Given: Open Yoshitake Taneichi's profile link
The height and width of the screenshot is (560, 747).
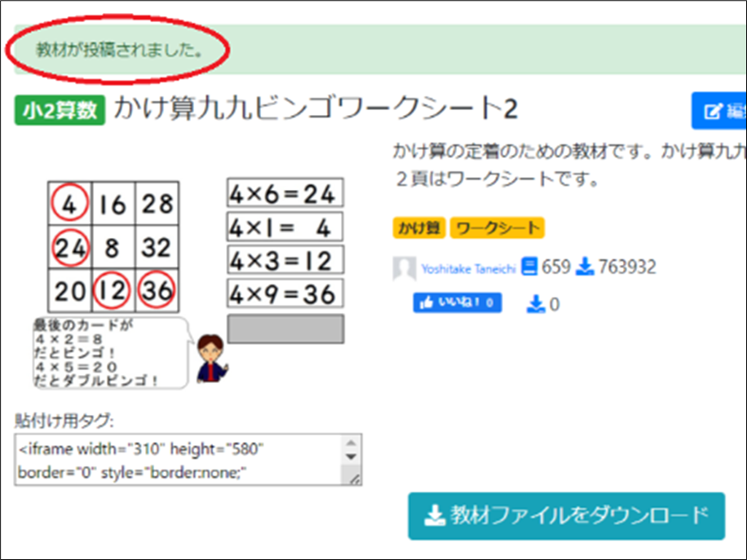Looking at the screenshot, I should 468,268.
